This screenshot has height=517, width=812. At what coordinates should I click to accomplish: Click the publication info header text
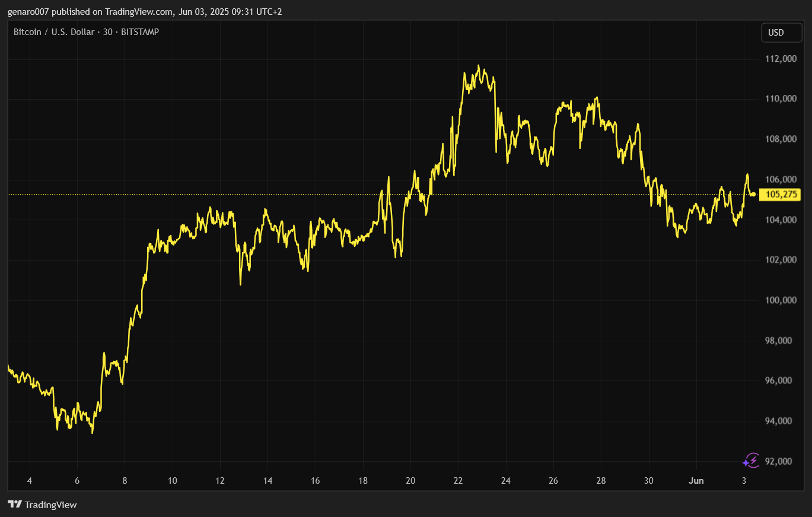tap(145, 11)
